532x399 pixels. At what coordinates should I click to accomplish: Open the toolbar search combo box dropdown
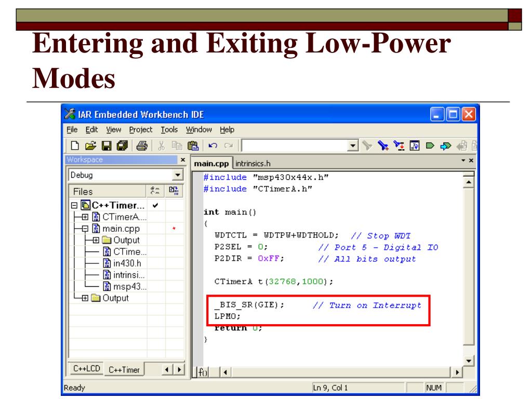click(x=353, y=146)
